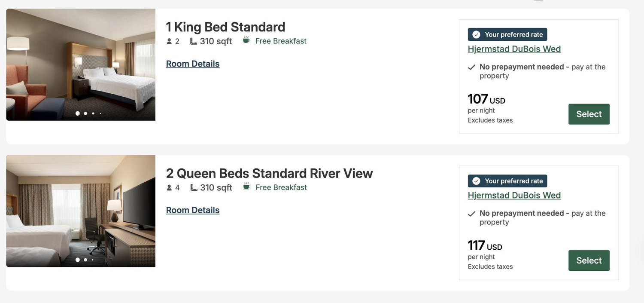Click the Queen Beds room photo thumbnail
The height and width of the screenshot is (303, 644).
click(81, 211)
